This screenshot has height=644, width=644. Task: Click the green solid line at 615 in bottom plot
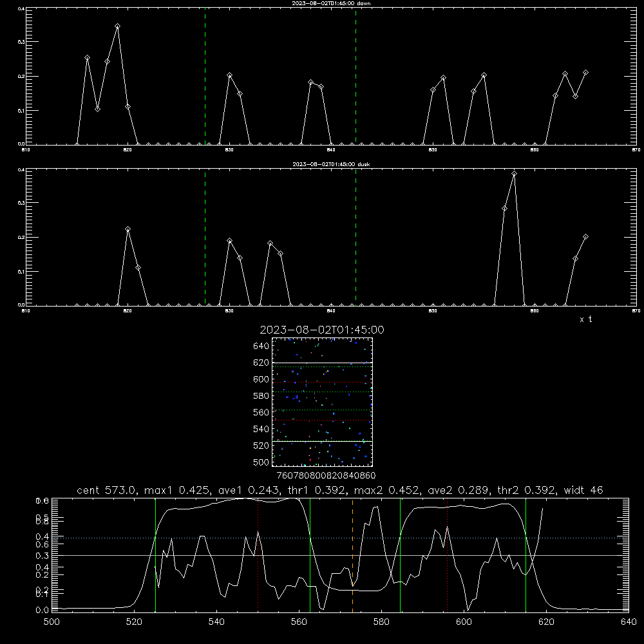point(526,555)
